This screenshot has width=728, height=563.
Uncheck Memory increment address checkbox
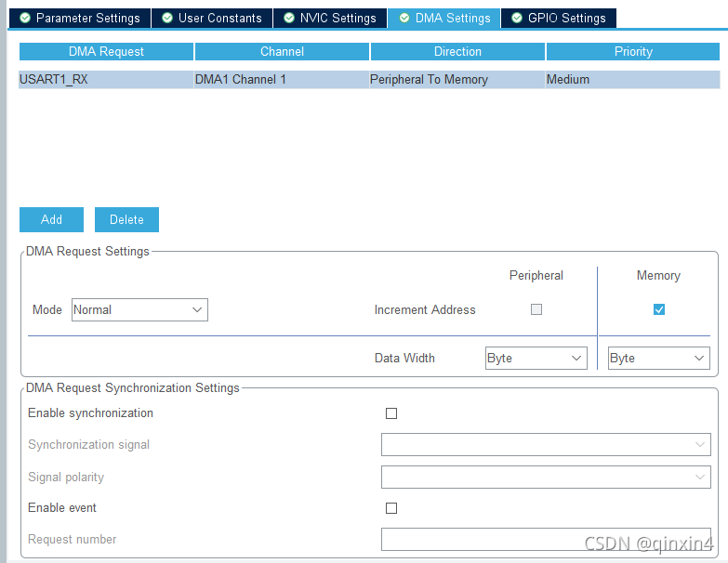659,309
